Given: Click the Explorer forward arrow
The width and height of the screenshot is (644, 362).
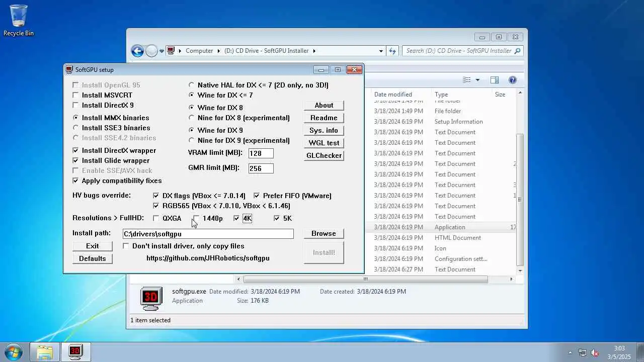Looking at the screenshot, I should tap(151, 51).
